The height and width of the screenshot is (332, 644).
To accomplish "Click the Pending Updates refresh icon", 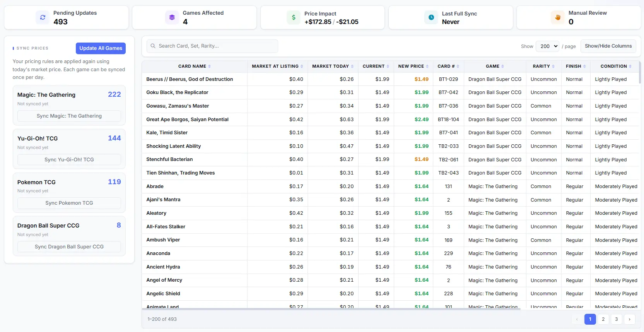I will click(x=43, y=17).
